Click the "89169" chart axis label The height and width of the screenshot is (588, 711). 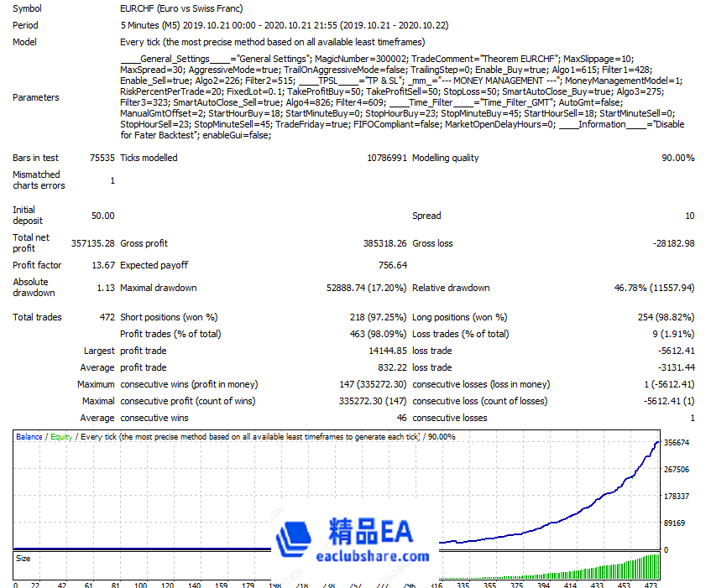pyautogui.click(x=675, y=523)
